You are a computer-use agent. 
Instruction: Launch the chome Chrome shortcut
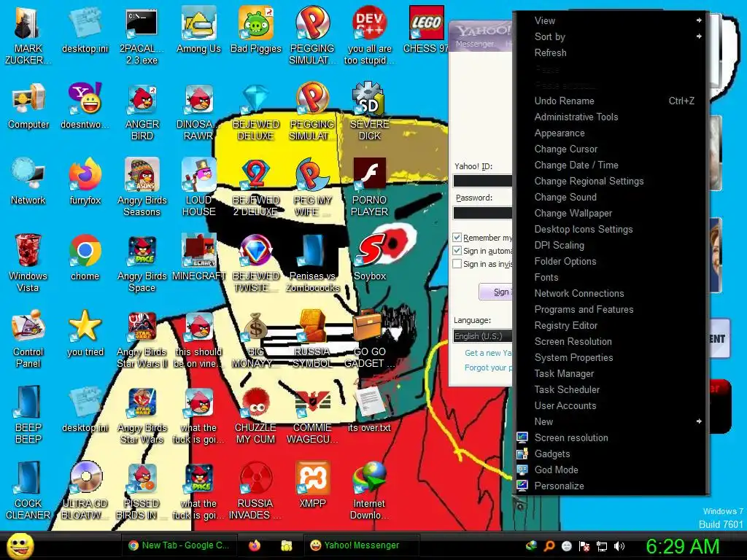[x=85, y=257]
